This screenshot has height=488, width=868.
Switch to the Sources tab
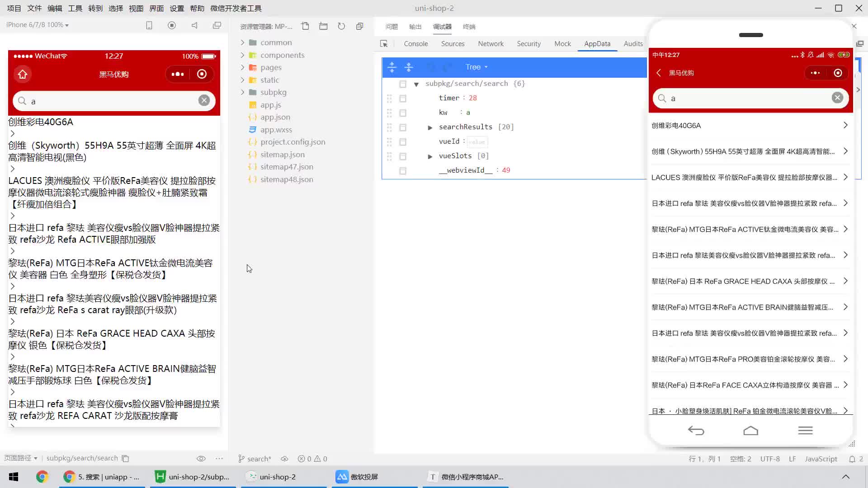(x=453, y=44)
